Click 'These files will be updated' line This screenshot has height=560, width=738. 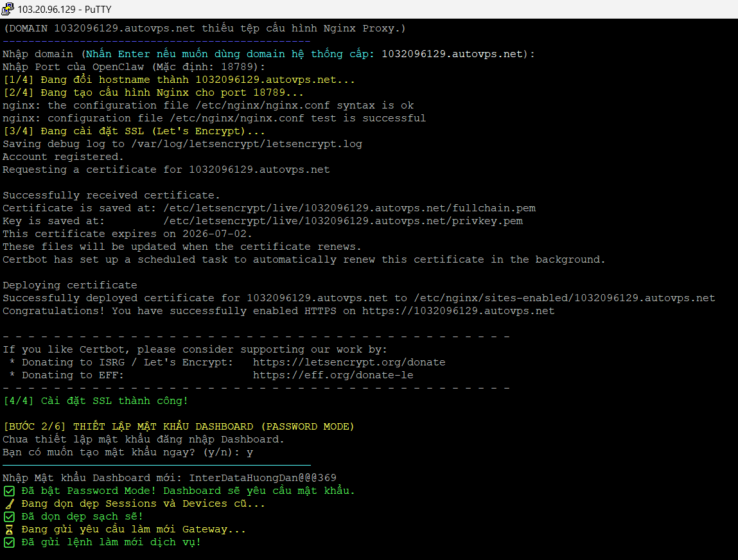coord(182,247)
